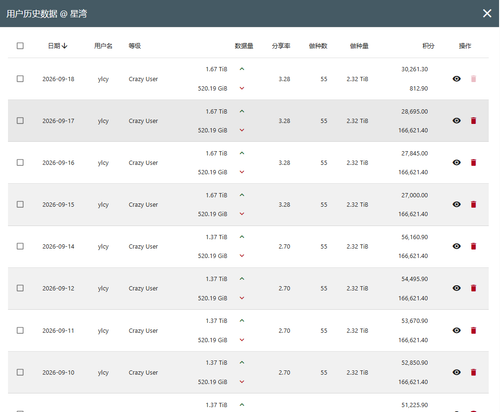The width and height of the screenshot is (500, 412).
Task: Click the upload amount 1.67 TiB for 2026-09-17
Action: click(216, 111)
